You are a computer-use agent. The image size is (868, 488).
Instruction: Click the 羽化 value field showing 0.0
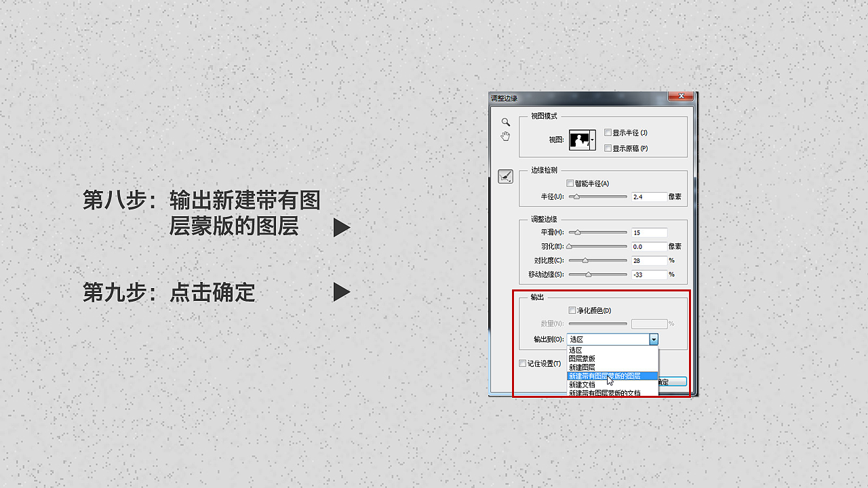click(649, 247)
